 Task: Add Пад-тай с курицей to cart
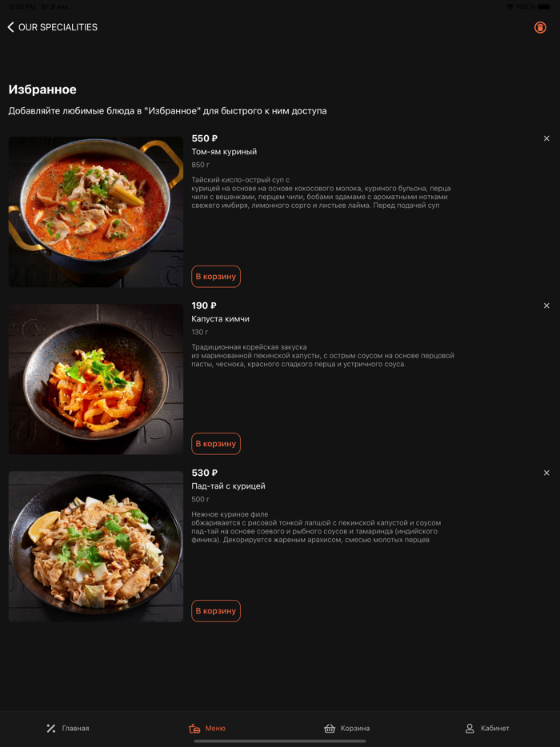[216, 611]
